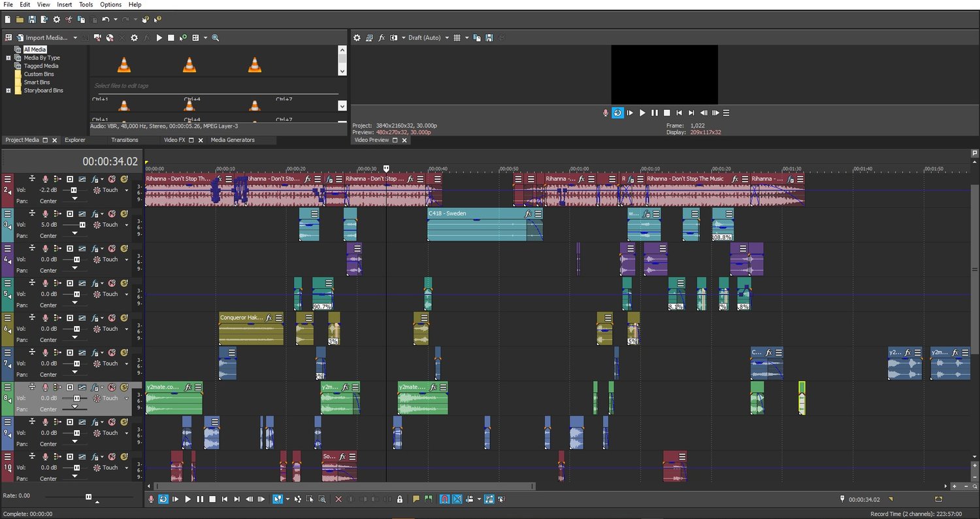Click the record microphone in Video Preview transport
Viewport: 980px width, 519px height.
(606, 112)
